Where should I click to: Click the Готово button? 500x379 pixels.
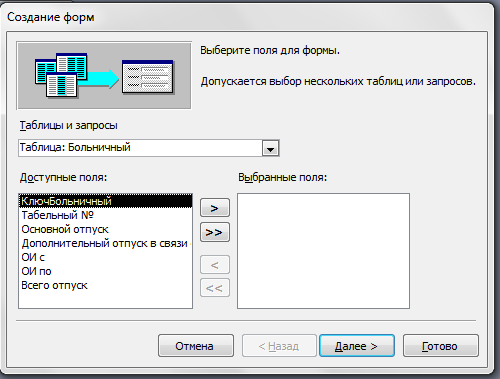click(x=441, y=346)
